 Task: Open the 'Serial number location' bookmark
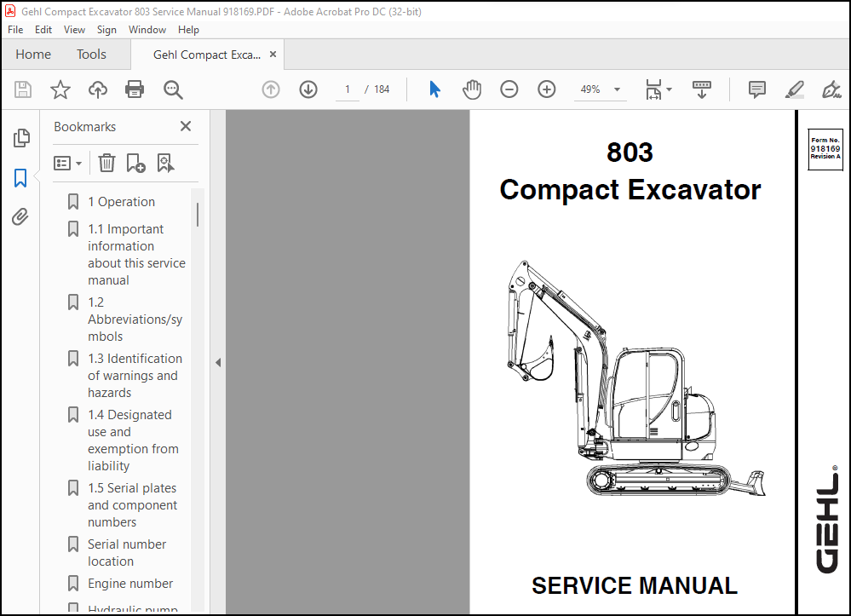click(127, 552)
